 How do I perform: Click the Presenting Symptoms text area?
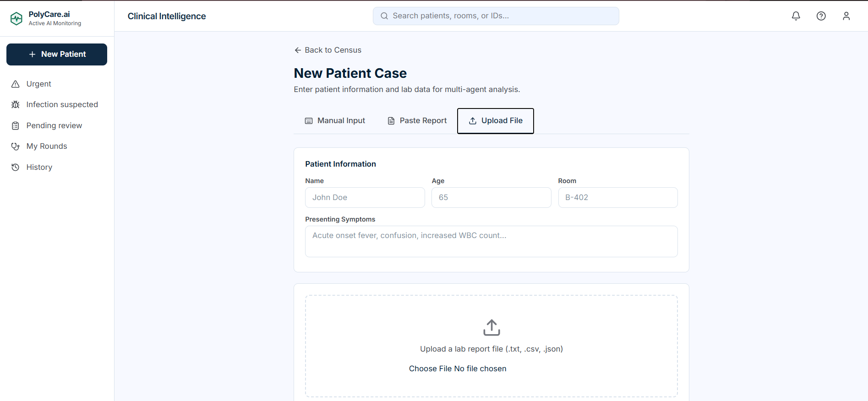point(491,242)
